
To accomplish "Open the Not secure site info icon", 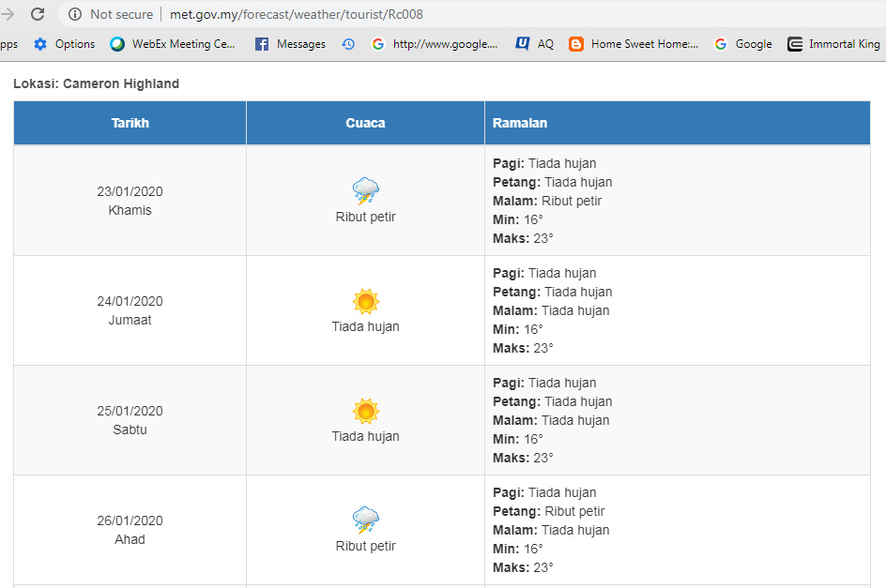I will [74, 14].
